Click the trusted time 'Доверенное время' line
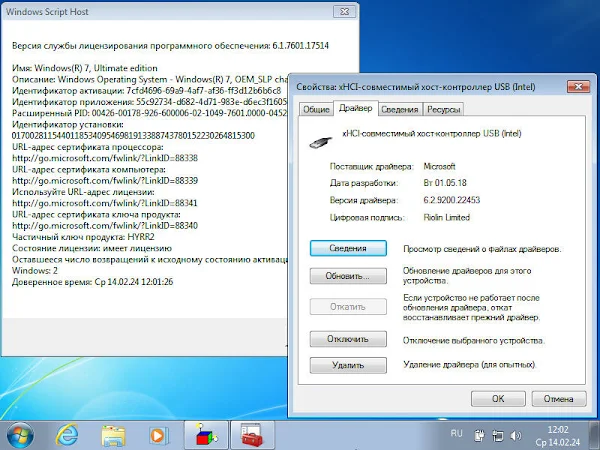600x450 pixels. (92, 282)
